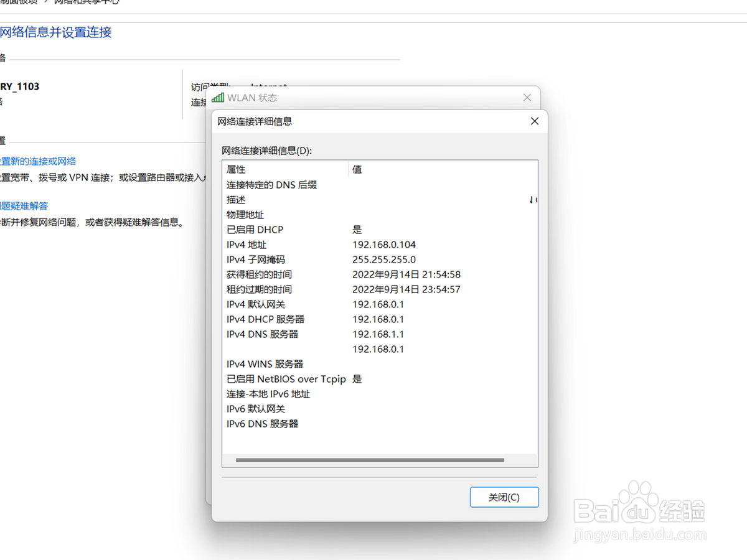Click the WLAN signal strength icon
This screenshot has height=560, width=747.
tap(218, 98)
